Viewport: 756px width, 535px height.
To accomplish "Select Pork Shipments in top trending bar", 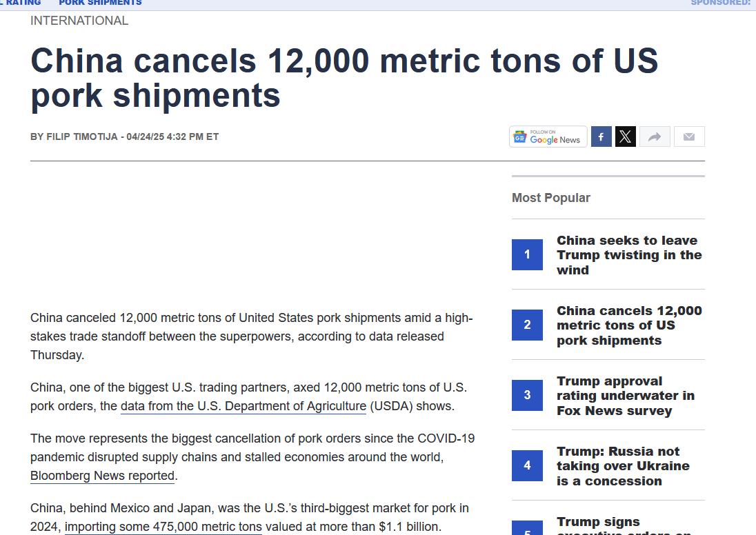I will [100, 3].
